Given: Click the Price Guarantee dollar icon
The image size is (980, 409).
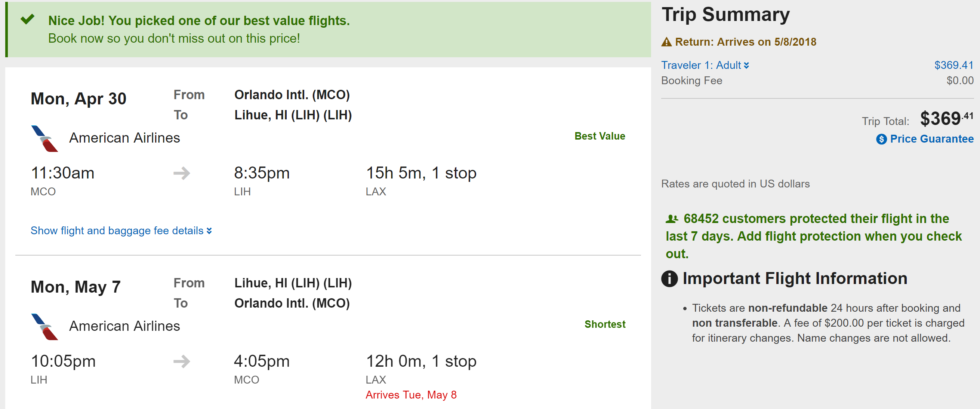Looking at the screenshot, I should [x=881, y=139].
